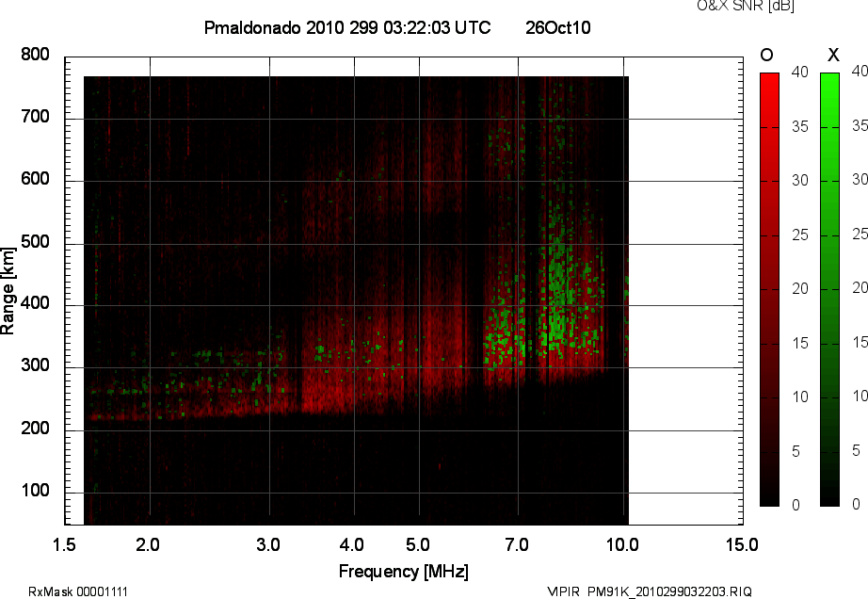868x599 pixels.
Task: Click range axis tick label '200'
Action: pyautogui.click(x=36, y=429)
